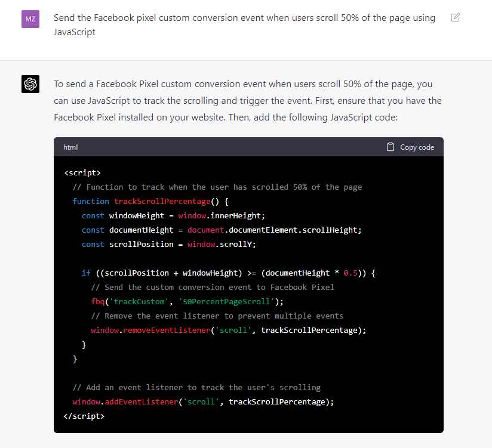Click the comment 'Remove the event listener'

217,316
